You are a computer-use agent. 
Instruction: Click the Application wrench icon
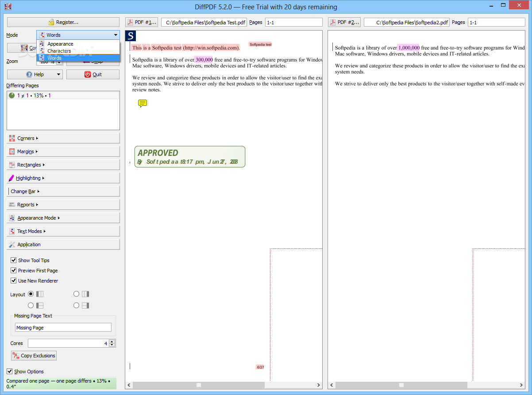pos(12,244)
